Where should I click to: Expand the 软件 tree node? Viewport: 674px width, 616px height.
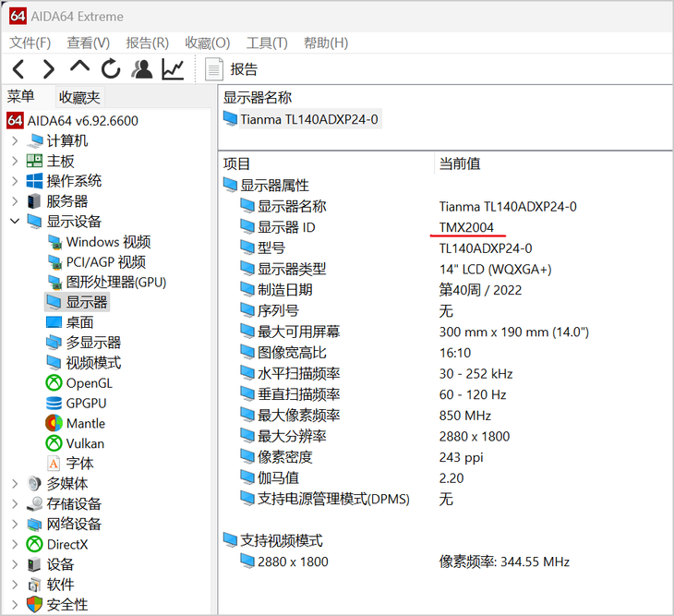click(x=15, y=585)
